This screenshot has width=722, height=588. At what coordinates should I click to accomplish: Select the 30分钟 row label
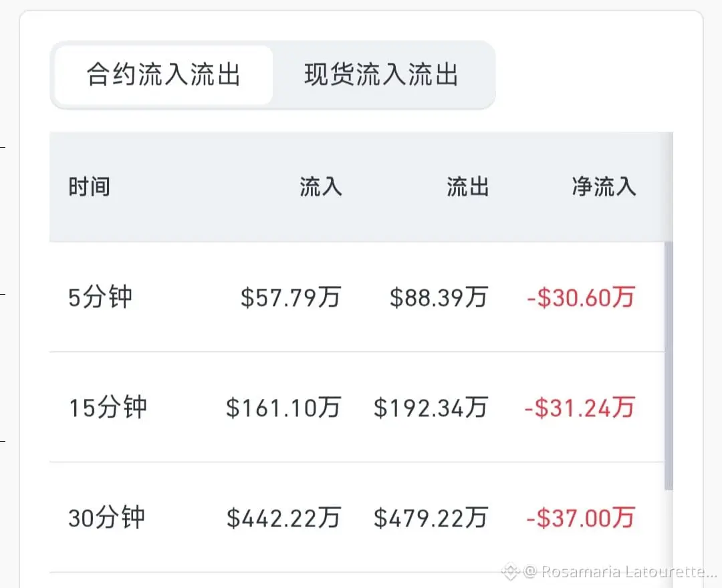(107, 518)
